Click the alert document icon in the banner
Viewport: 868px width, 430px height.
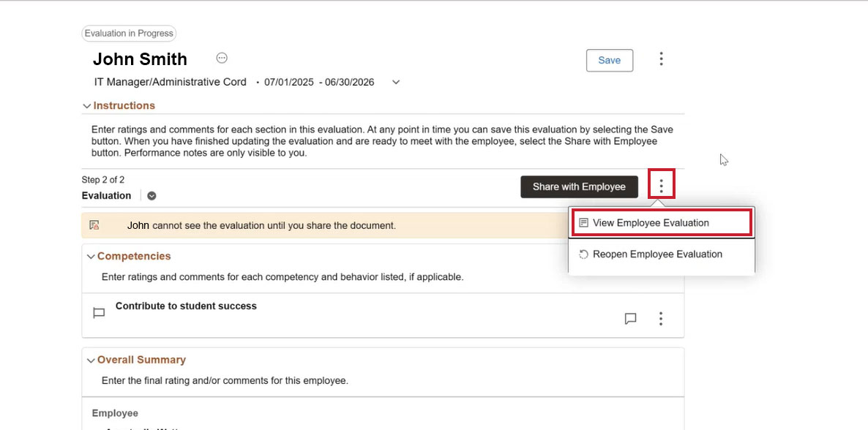pos(94,225)
